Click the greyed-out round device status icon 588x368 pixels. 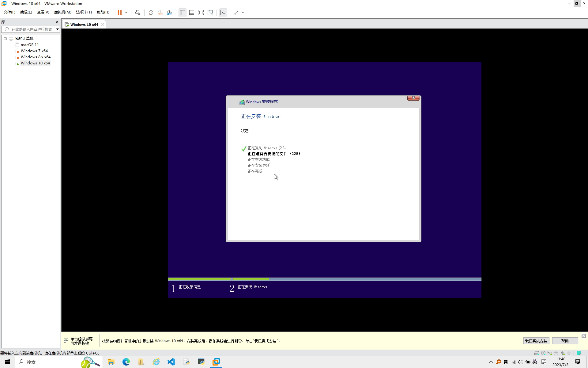tap(569, 353)
